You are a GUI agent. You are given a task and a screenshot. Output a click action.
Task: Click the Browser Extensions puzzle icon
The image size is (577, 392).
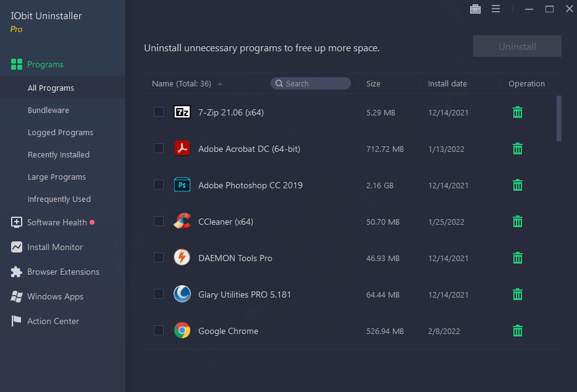[x=17, y=272]
